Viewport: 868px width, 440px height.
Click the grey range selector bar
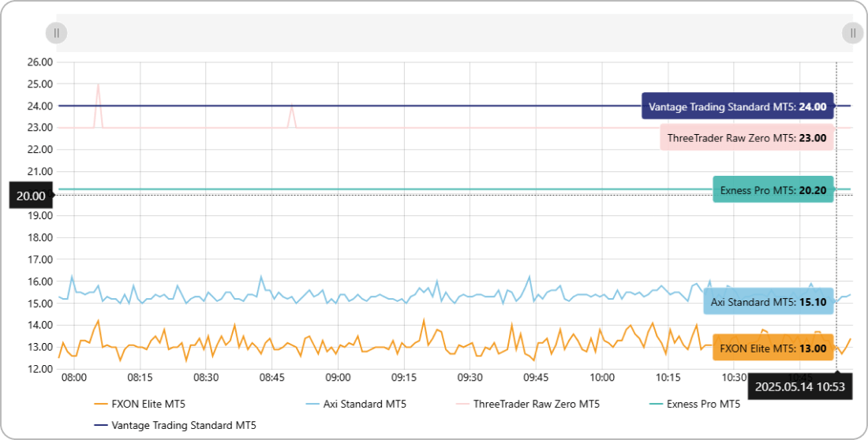click(455, 33)
